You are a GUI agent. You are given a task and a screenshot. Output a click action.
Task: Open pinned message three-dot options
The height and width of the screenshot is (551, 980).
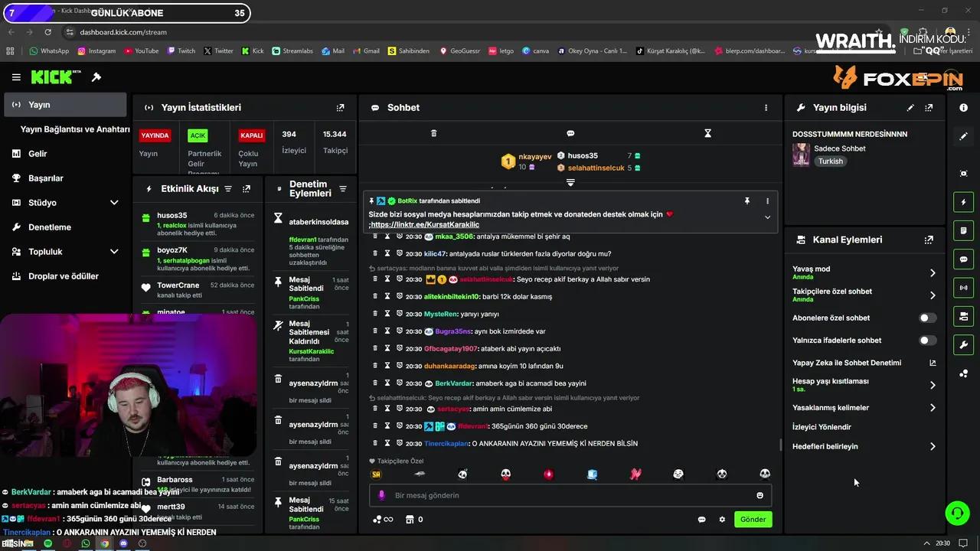coord(767,201)
